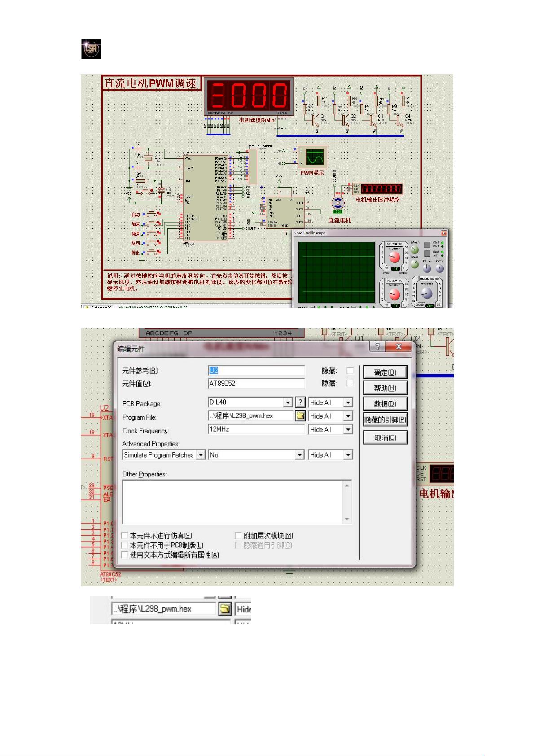Screen dimensions: 535x756
Task: Click the question mark button next to DIL40
Action: [x=300, y=402]
